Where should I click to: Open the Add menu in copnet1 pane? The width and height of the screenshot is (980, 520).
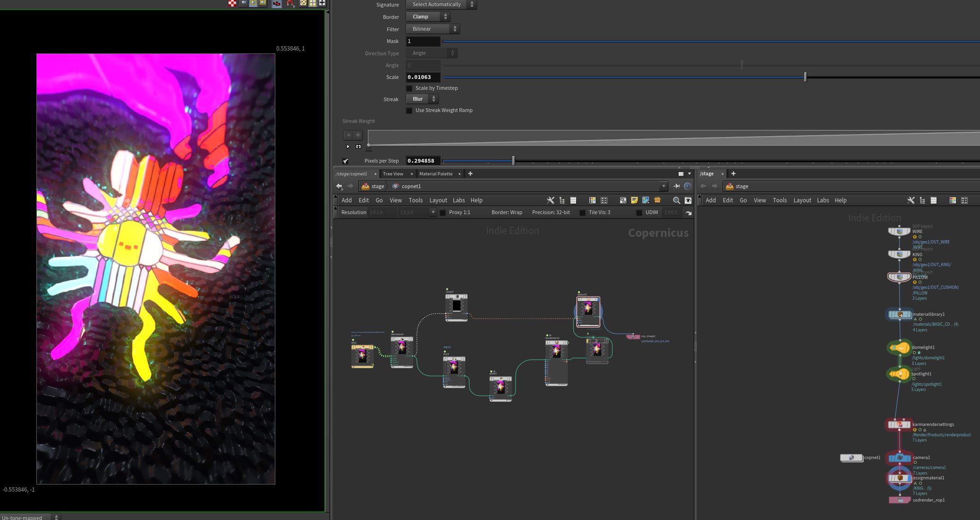tap(347, 200)
